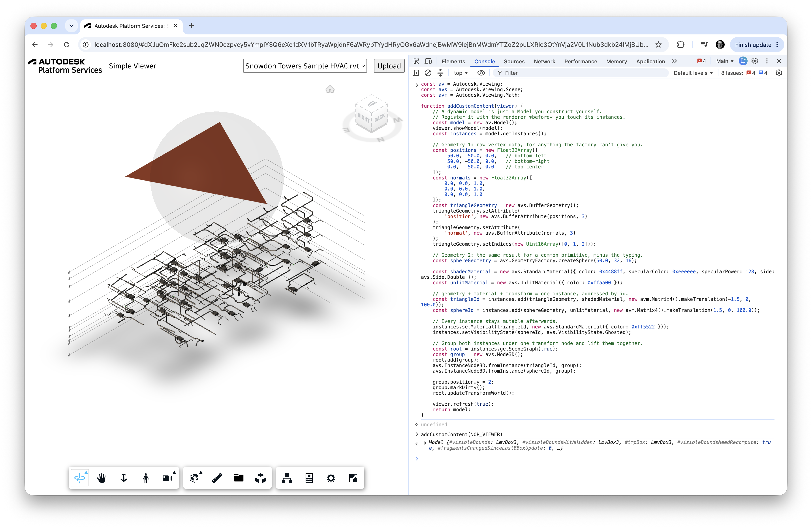Create live expression eye icon

[481, 73]
